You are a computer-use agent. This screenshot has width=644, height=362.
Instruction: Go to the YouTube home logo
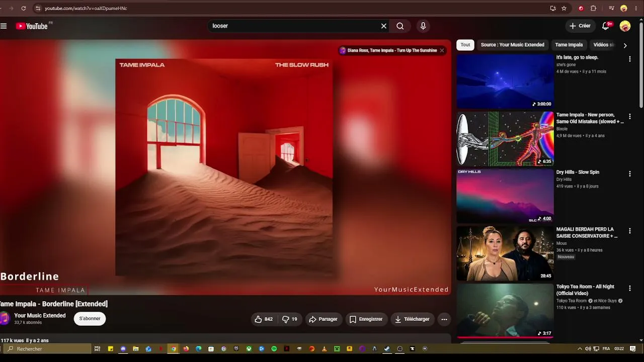(32, 26)
